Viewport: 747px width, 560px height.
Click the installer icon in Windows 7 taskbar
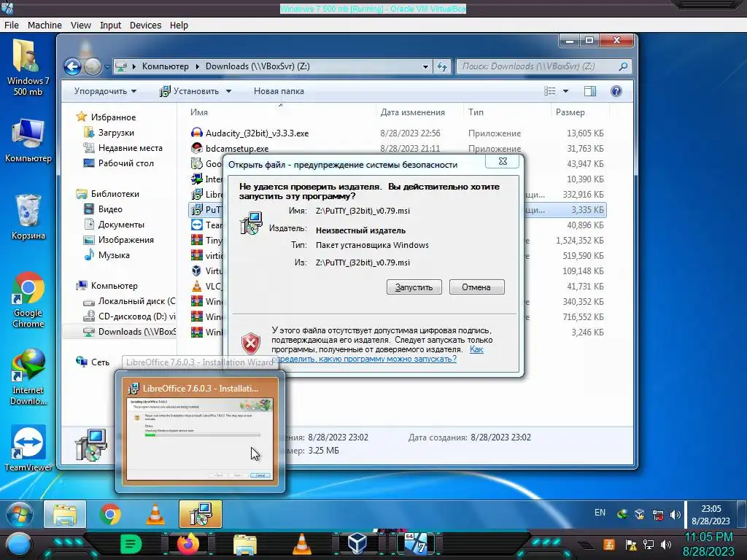pyautogui.click(x=201, y=514)
